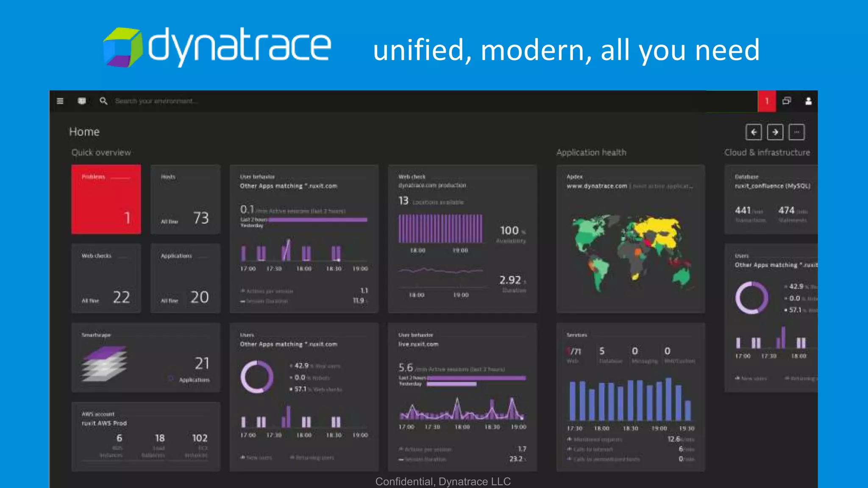Click the search magnifier icon
Viewport: 868px width, 488px height.
[103, 101]
